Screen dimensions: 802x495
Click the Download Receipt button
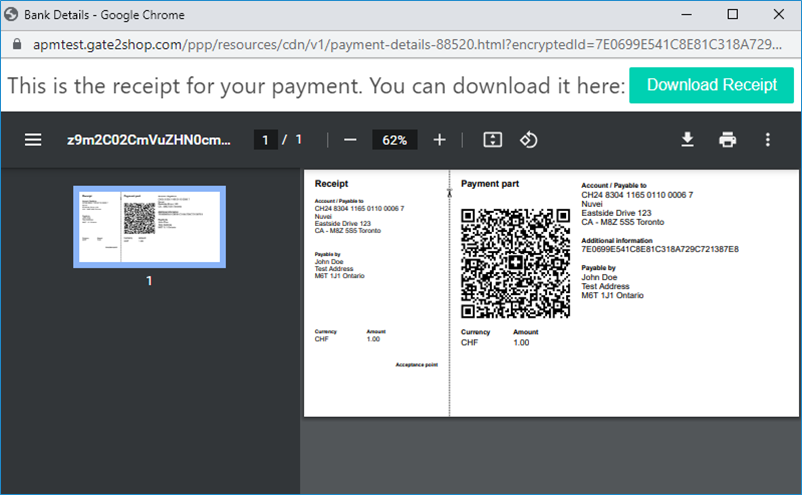point(711,85)
